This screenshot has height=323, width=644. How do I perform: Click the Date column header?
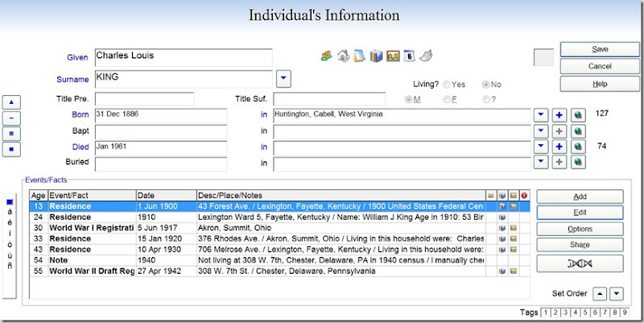click(x=167, y=196)
